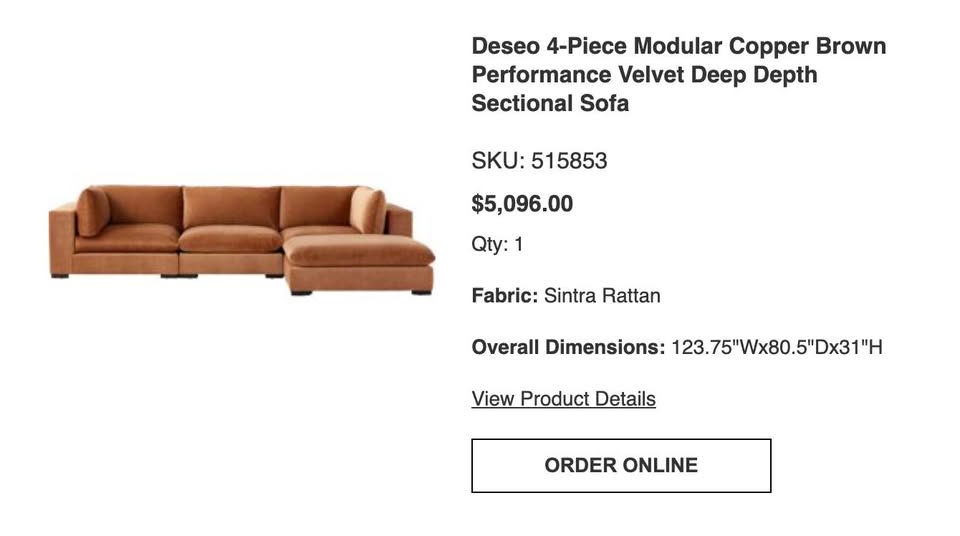The height and width of the screenshot is (536, 960).
Task: Click the SKU label text
Action: coord(497,161)
